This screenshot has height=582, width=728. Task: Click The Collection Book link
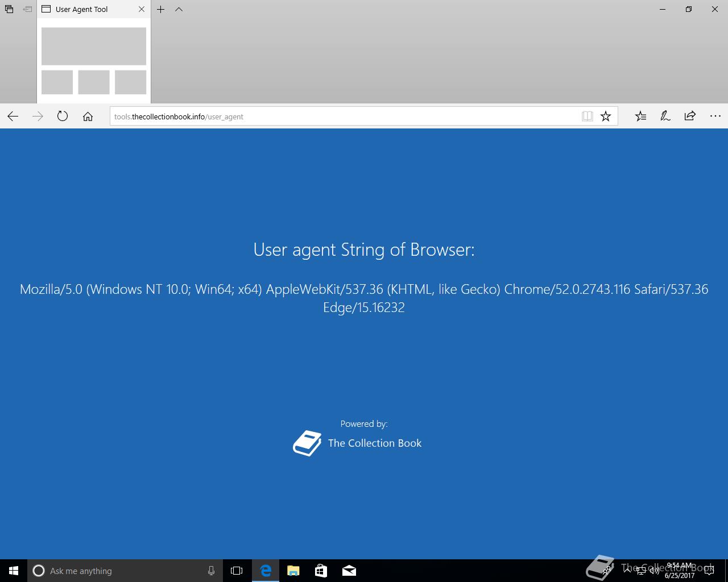[x=375, y=443]
